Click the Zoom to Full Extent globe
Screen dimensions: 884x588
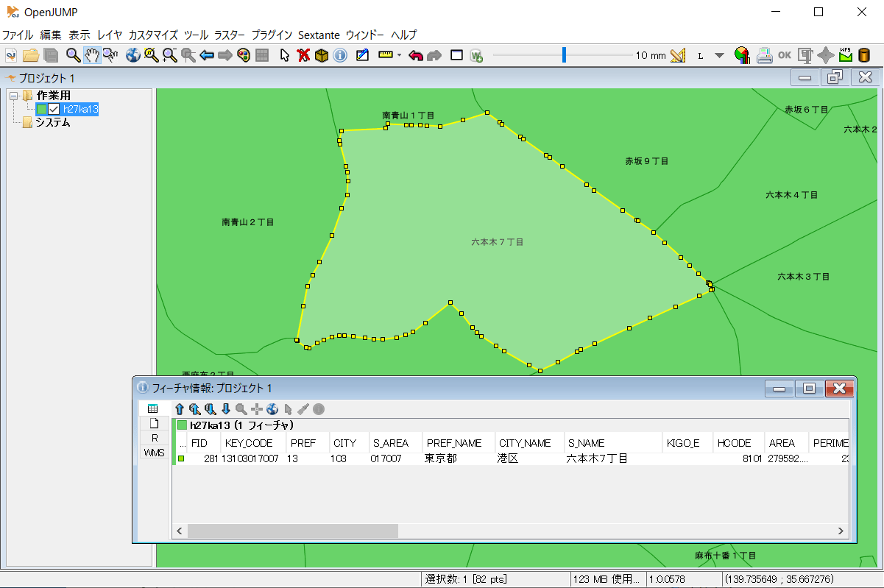[132, 55]
